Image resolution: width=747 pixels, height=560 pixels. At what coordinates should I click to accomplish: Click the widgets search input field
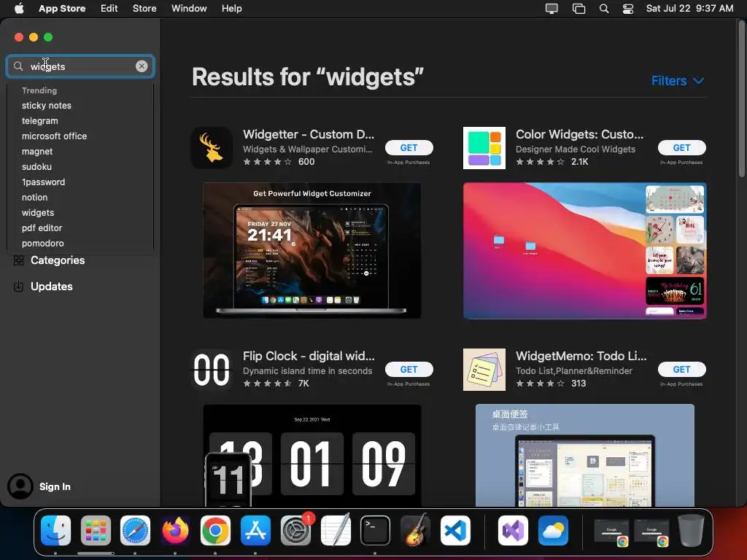point(80,66)
